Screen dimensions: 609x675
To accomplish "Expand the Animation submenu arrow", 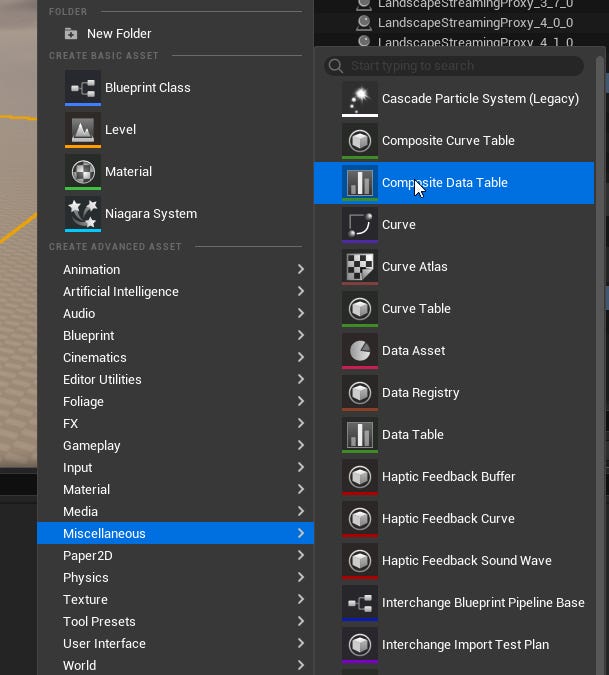I will coord(301,269).
